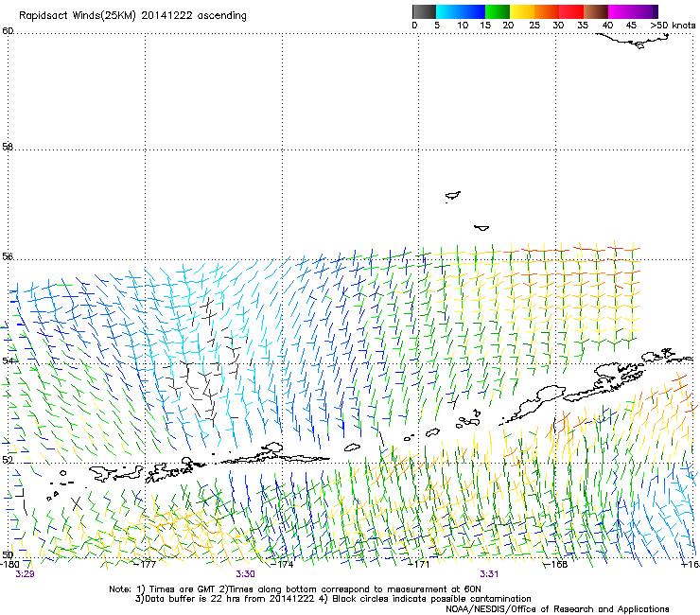Click the latitude label 58 on the left axis
700x615 pixels.
point(8,147)
